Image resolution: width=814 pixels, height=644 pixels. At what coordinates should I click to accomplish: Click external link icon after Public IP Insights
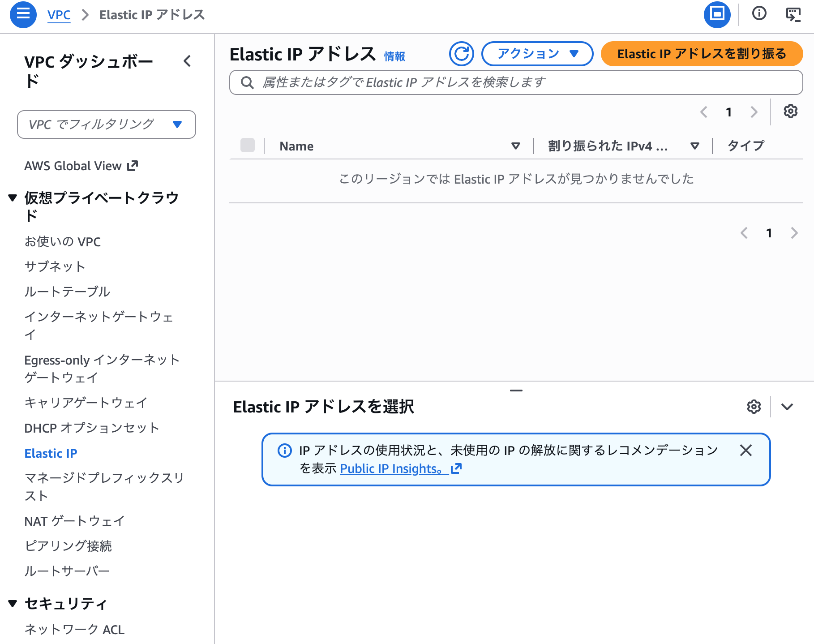coord(456,468)
